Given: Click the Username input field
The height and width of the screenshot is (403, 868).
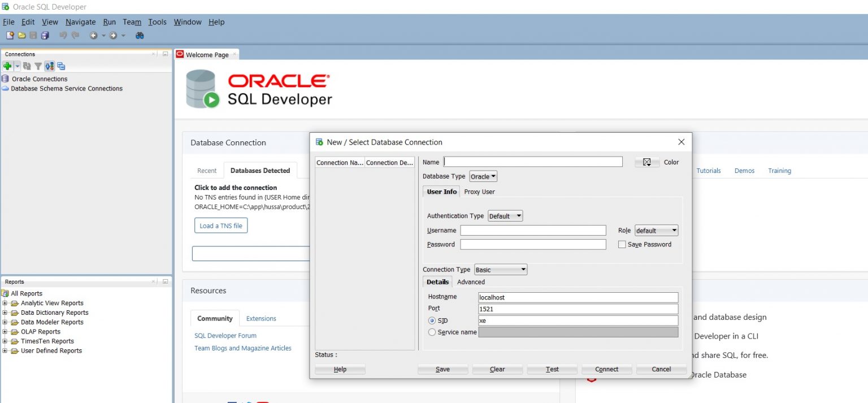Looking at the screenshot, I should [x=533, y=230].
